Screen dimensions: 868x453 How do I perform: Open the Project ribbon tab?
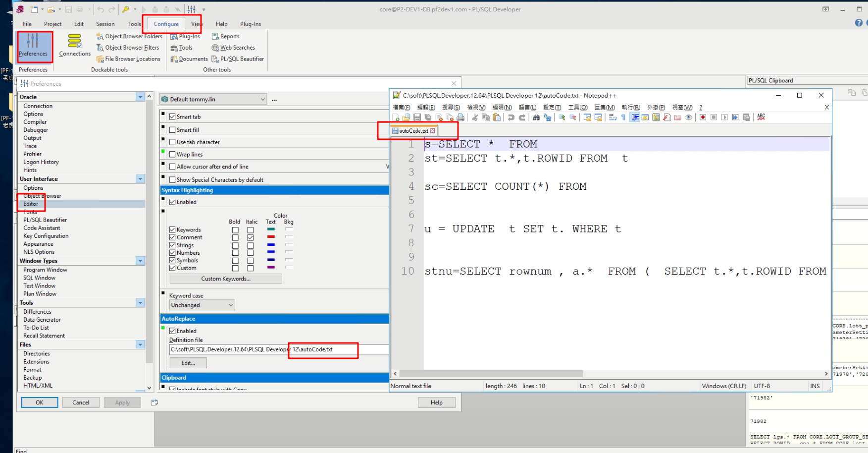52,24
